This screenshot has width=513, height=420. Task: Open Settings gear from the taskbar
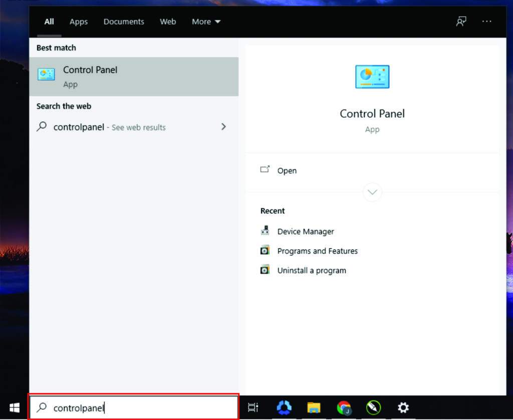[403, 408]
